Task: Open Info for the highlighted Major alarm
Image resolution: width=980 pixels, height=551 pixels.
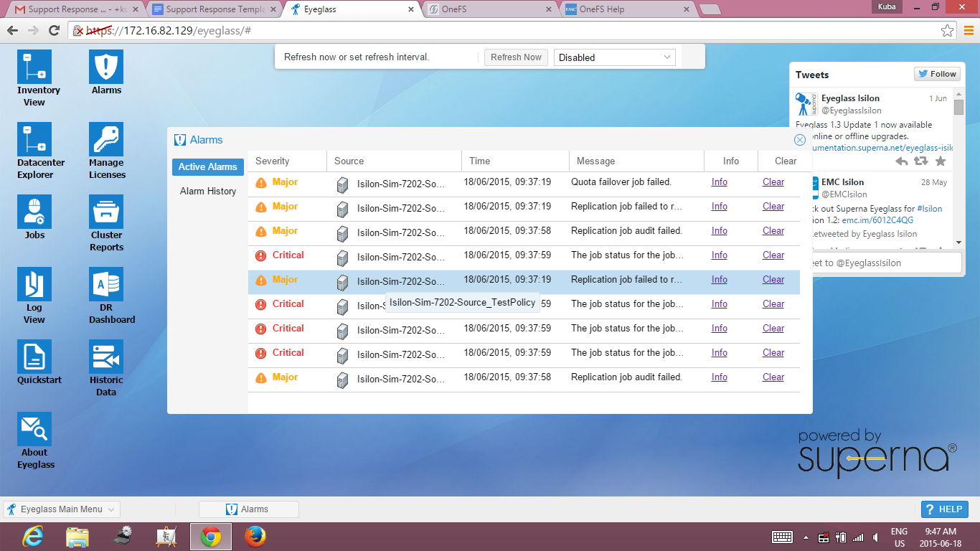Action: (x=719, y=280)
